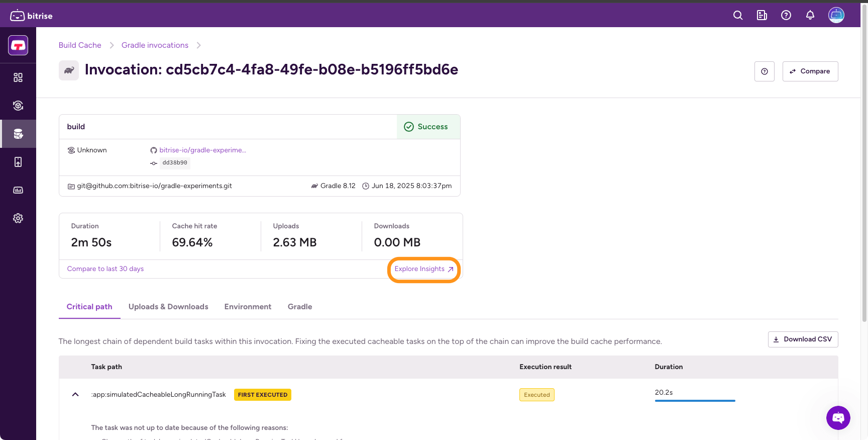Open the bitrise-io/gradle-experiments repository link
The image size is (868, 440).
[x=202, y=150]
